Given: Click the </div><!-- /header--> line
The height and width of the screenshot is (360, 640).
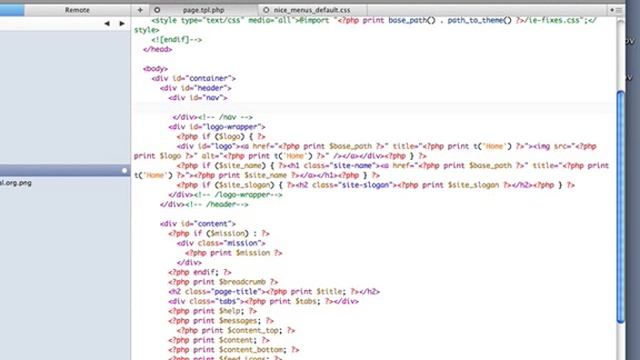Looking at the screenshot, I should 204,204.
